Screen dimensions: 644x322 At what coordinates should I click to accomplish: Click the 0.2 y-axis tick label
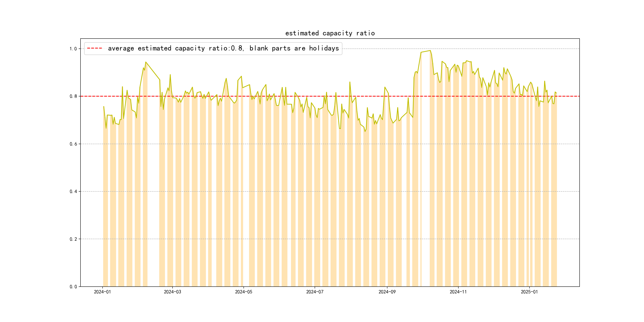point(73,239)
